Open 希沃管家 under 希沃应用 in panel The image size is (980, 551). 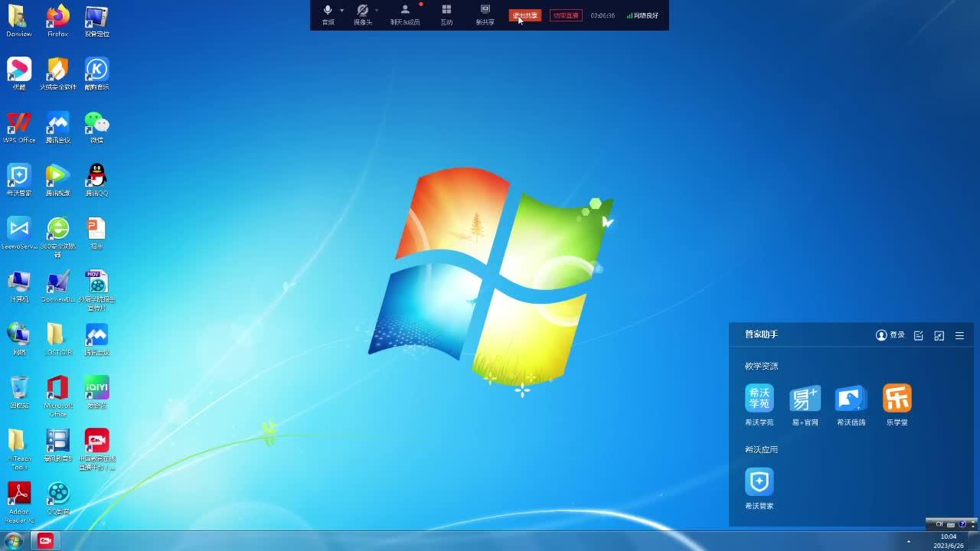point(759,489)
